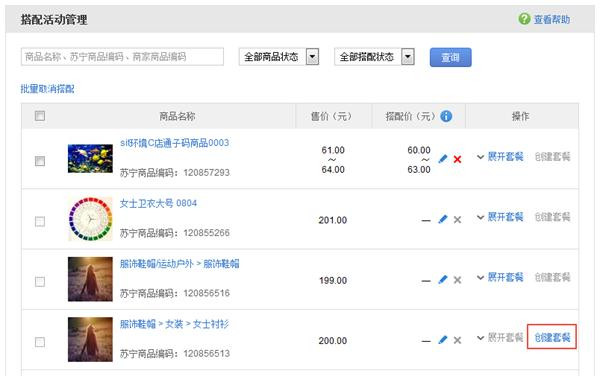This screenshot has height=376, width=600.
Task: Open the 查看帮助 link
Action: [552, 20]
